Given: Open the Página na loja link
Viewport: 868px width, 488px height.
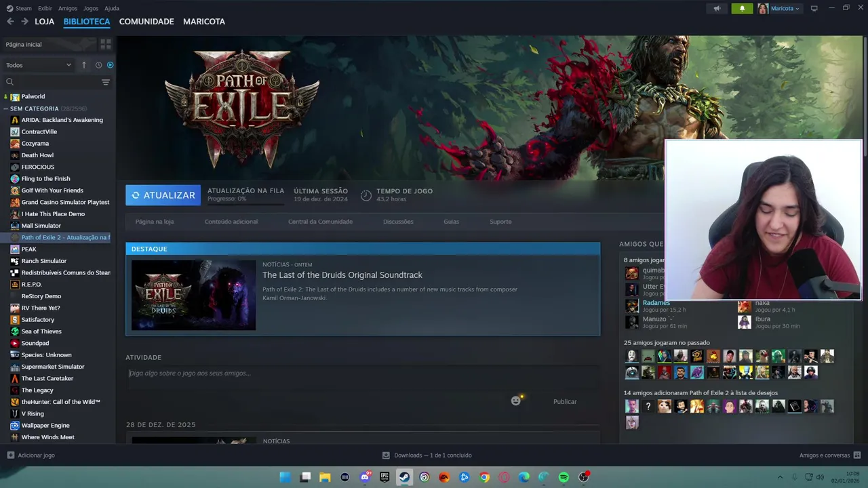Looking at the screenshot, I should point(155,222).
